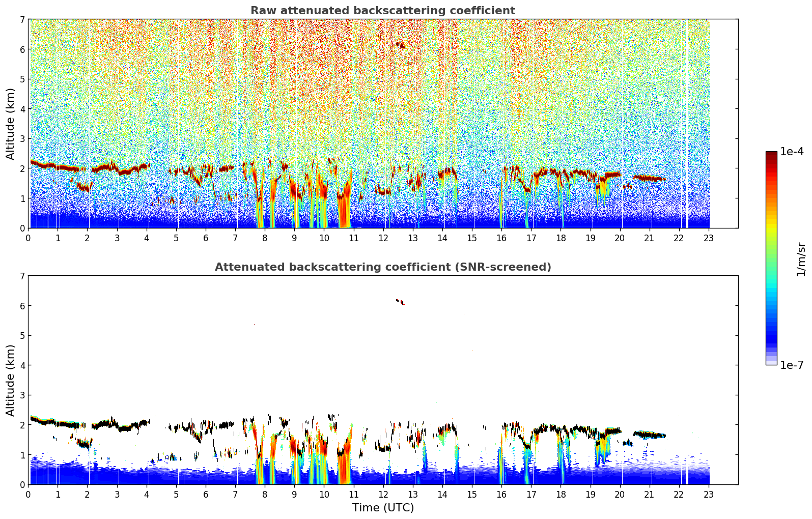Viewport: 812px width, 519px height.
Task: Click the '16' time tick under the bottom plot
Action: 501,494
